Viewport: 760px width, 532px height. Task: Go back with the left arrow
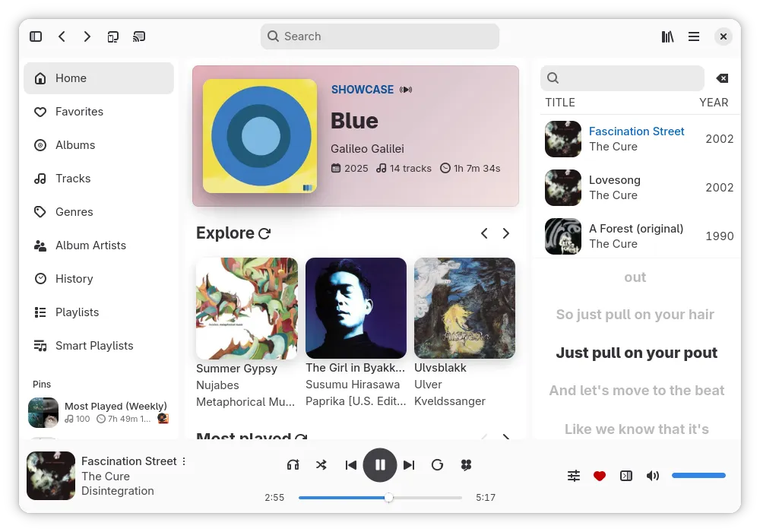[x=62, y=36]
